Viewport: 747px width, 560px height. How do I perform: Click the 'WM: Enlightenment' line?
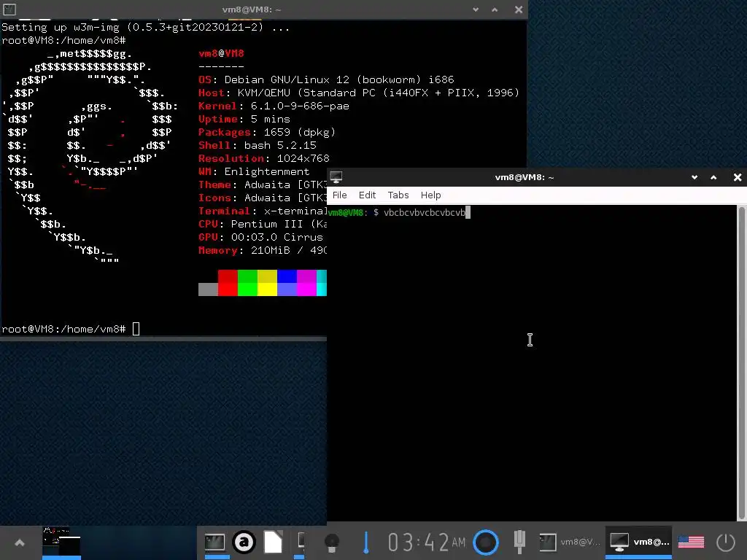pyautogui.click(x=254, y=171)
